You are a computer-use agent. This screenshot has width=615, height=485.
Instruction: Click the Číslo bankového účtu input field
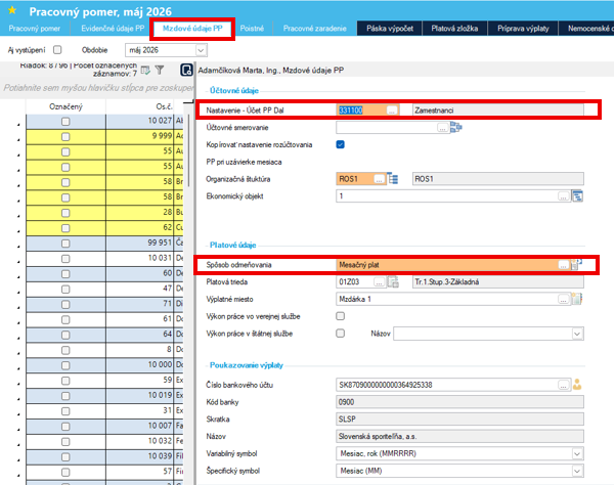(447, 385)
